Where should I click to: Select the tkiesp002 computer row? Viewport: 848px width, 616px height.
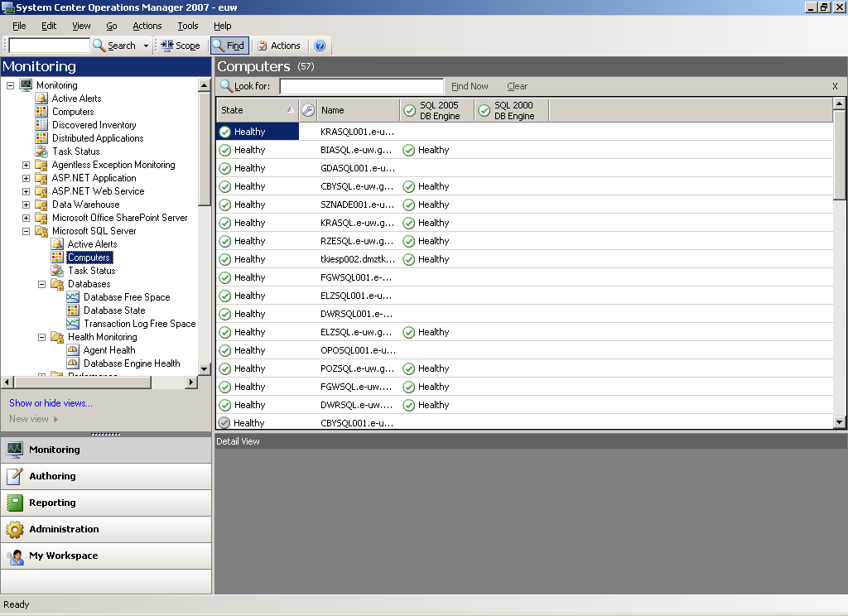tap(524, 259)
